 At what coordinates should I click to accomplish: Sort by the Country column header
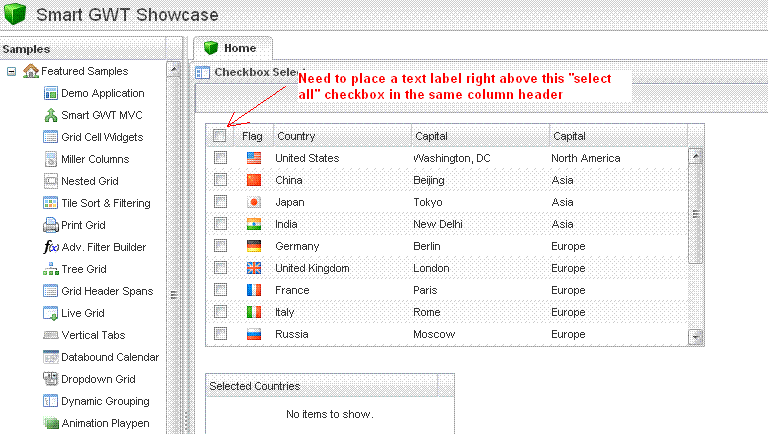tap(340, 136)
